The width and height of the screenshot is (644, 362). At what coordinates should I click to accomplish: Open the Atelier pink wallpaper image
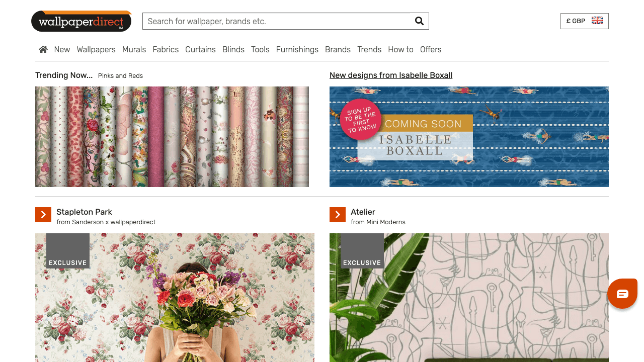coord(469,298)
